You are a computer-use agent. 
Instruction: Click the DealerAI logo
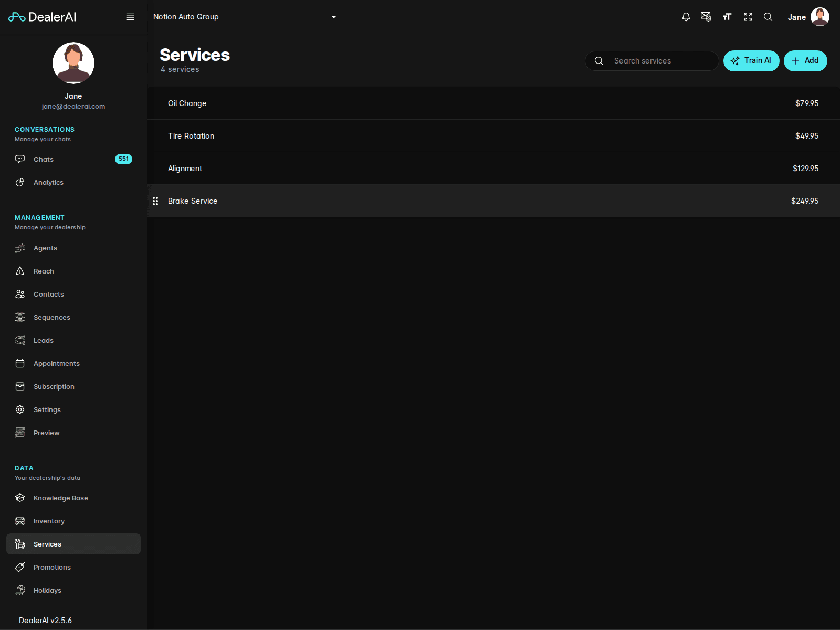(x=43, y=17)
